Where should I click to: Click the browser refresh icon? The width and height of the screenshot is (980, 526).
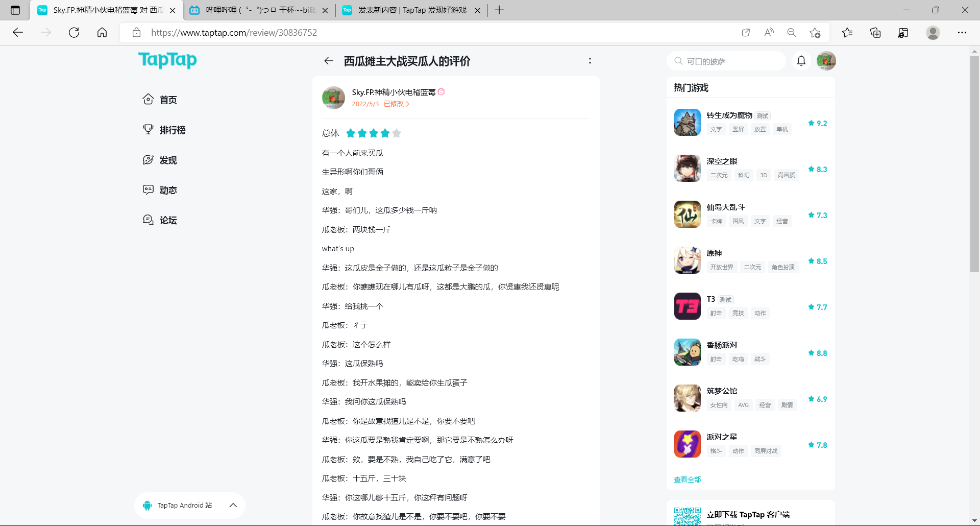point(74,33)
